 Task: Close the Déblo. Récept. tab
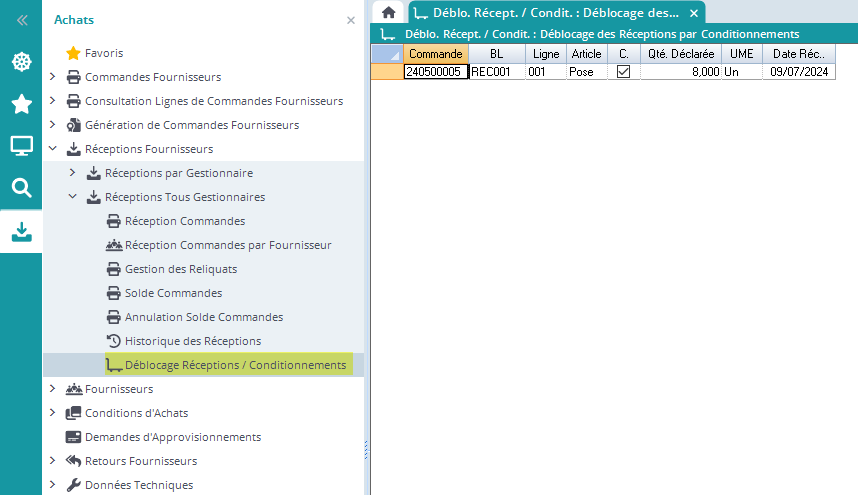pos(694,13)
